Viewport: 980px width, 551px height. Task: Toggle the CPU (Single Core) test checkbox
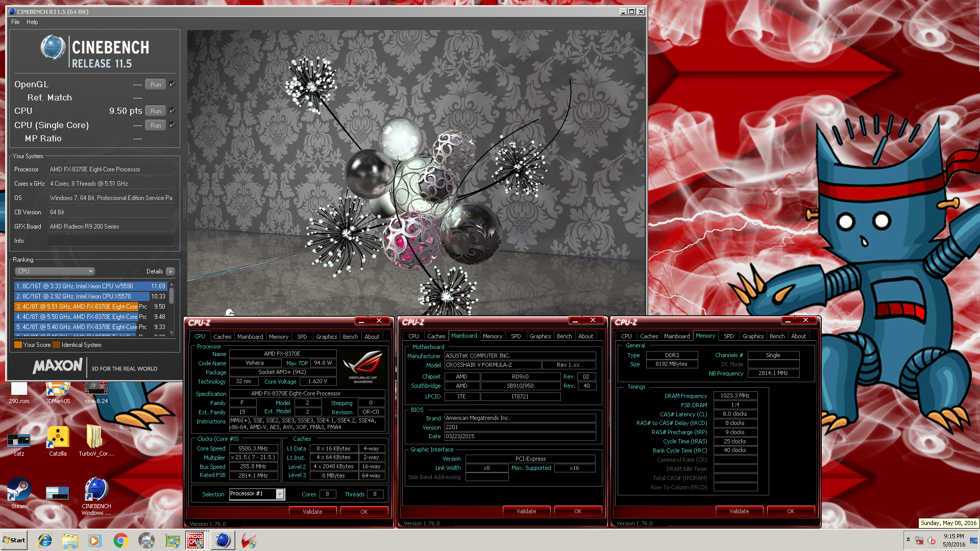[x=173, y=125]
